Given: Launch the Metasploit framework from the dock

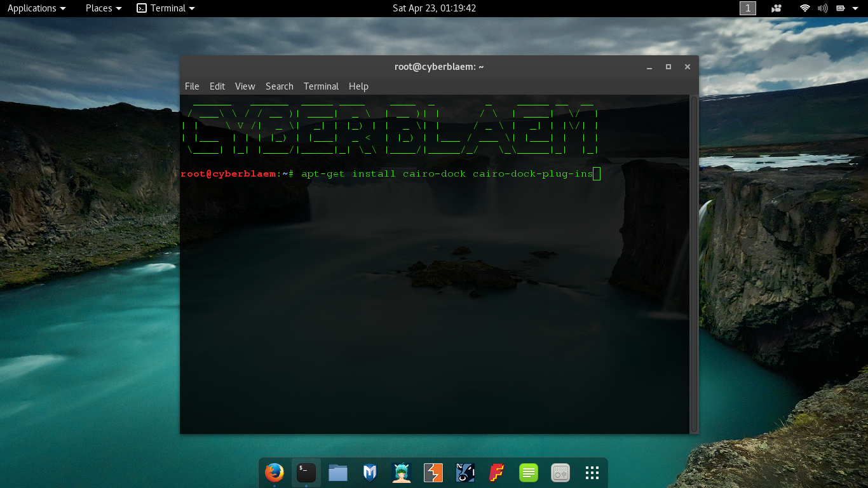Looking at the screenshot, I should 369,473.
